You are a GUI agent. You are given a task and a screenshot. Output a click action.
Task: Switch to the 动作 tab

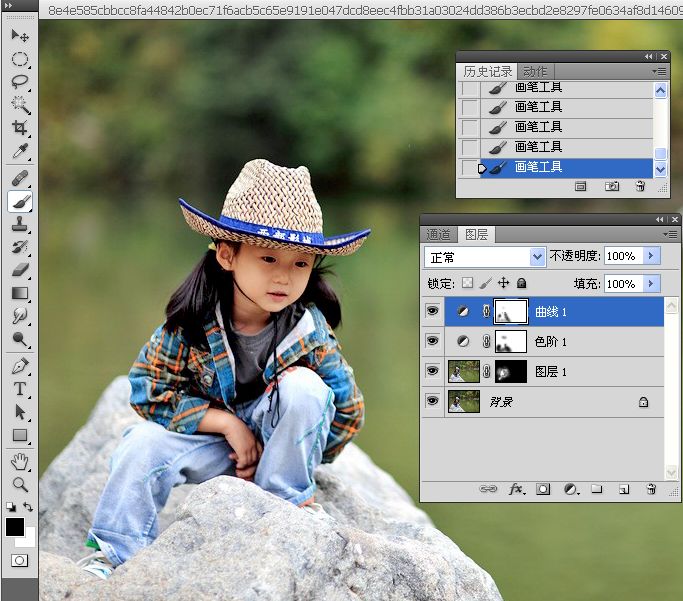[x=535, y=71]
